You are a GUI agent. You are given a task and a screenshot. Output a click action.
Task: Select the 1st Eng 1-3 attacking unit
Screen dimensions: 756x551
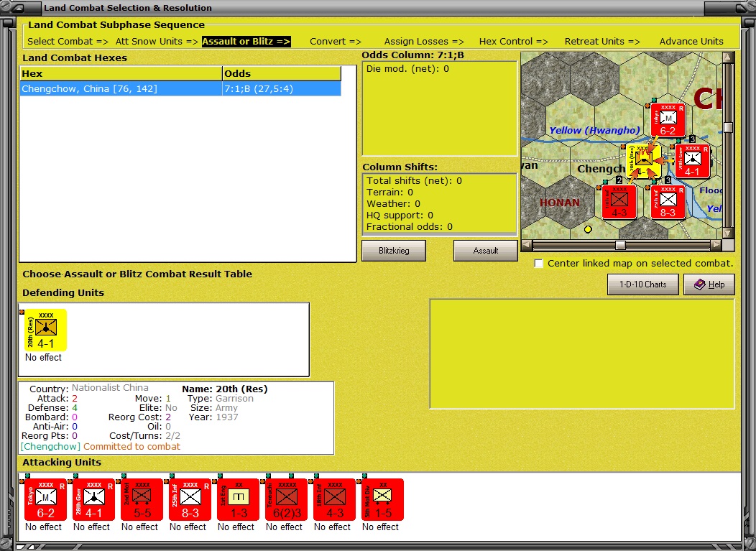tap(238, 499)
